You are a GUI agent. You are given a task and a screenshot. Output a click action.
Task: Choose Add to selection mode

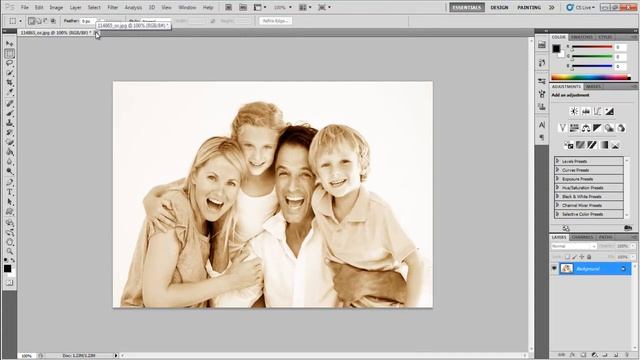[x=38, y=21]
